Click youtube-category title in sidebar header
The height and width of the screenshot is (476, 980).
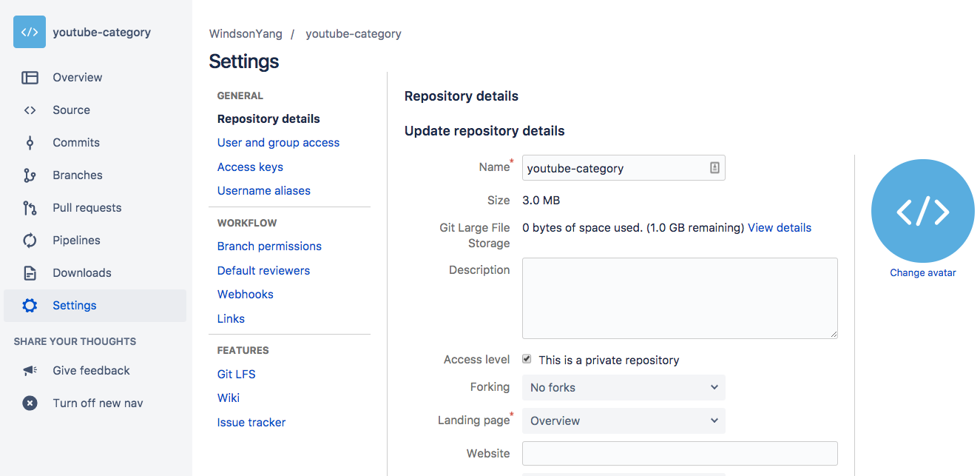point(101,33)
